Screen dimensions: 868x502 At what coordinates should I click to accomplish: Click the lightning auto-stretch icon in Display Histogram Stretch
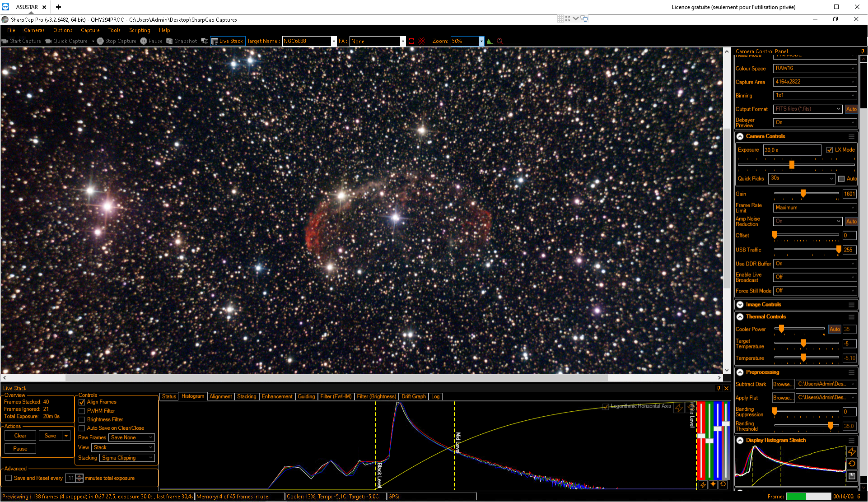click(852, 451)
